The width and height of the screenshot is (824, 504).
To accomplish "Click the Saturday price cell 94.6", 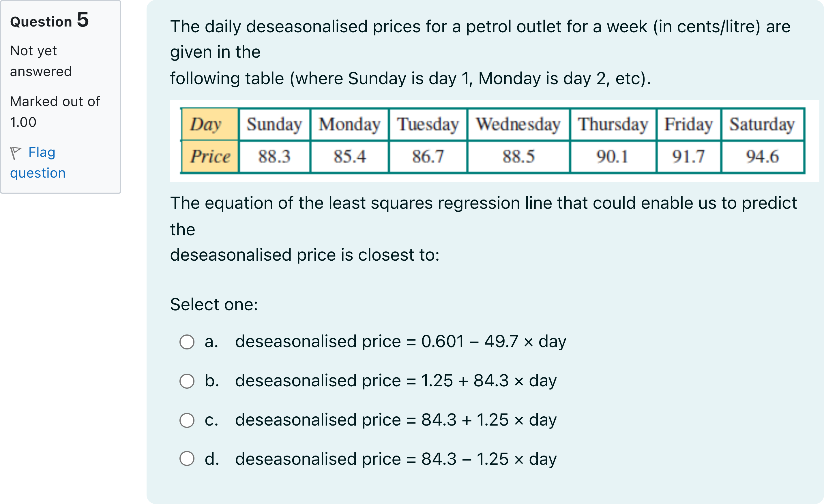I will pos(763,156).
